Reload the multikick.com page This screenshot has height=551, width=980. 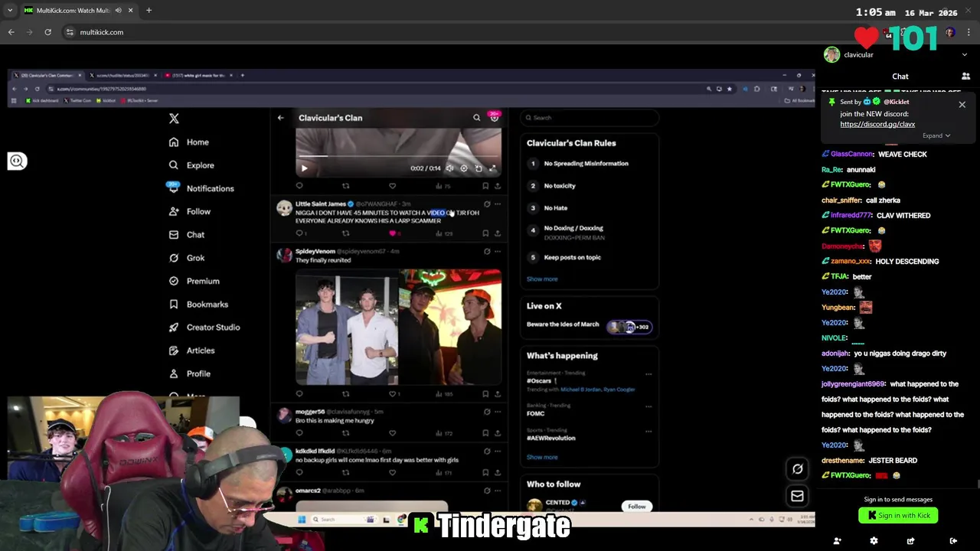(x=47, y=32)
